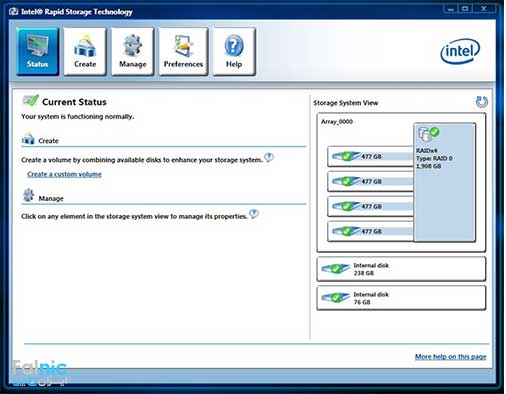
Task: Open More help on this page
Action: [x=450, y=357]
